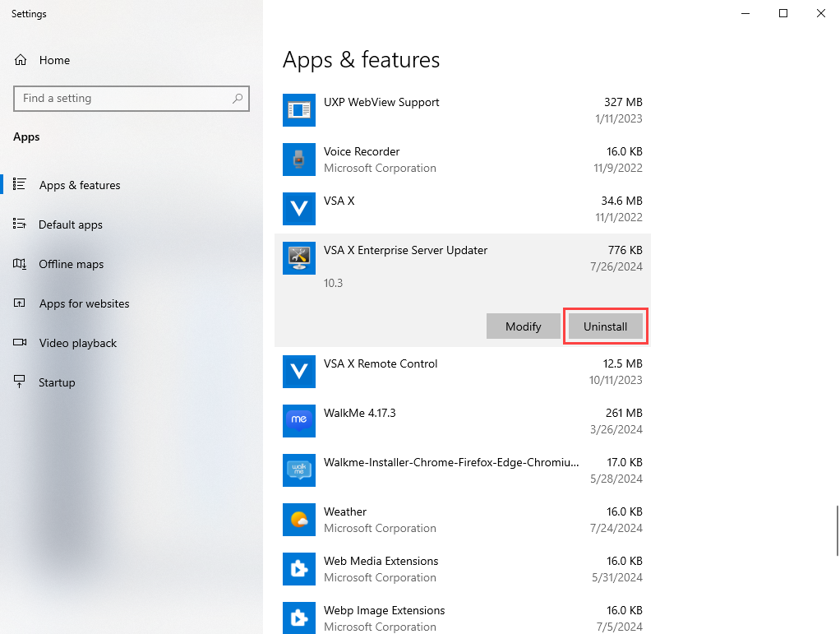Image resolution: width=840 pixels, height=634 pixels.
Task: Open Startup apps settings
Action: [57, 382]
